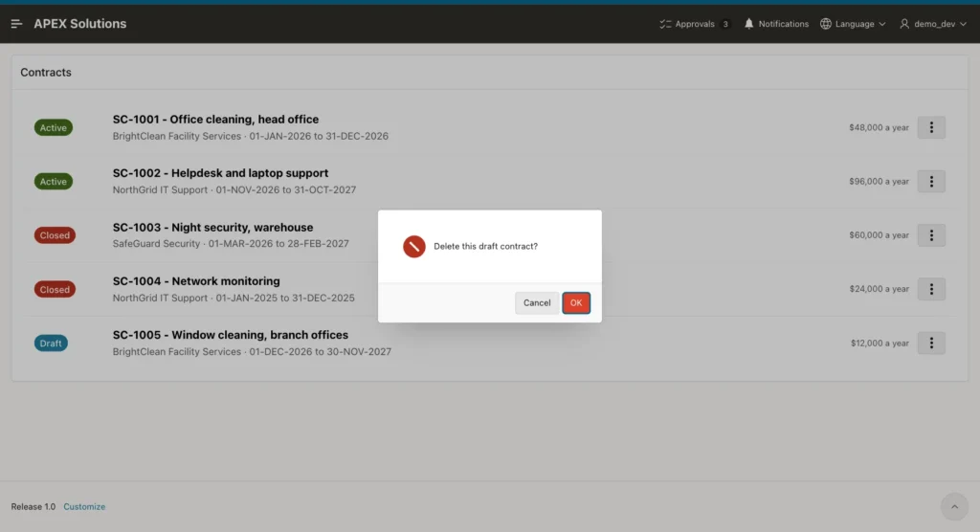Click NorthGrid IT Support line under SC-1004
The height and width of the screenshot is (532, 980).
click(x=234, y=298)
